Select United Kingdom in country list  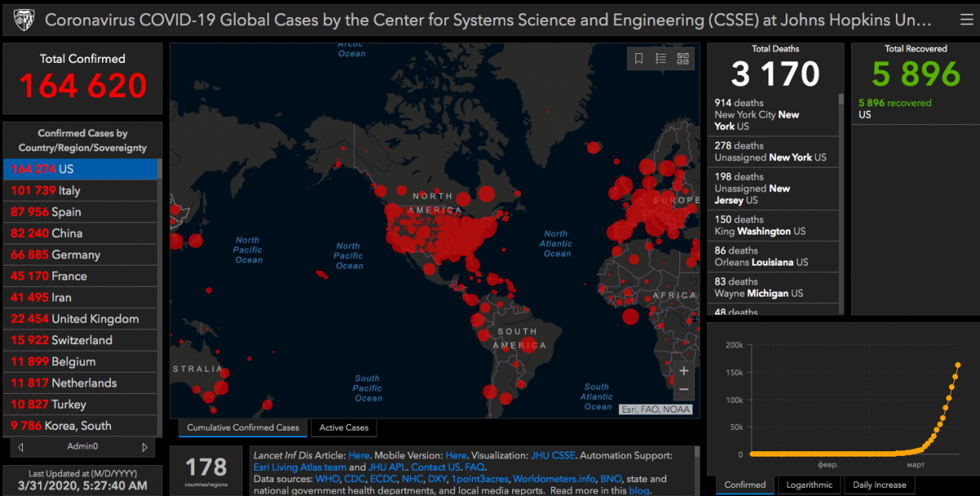tap(80, 319)
